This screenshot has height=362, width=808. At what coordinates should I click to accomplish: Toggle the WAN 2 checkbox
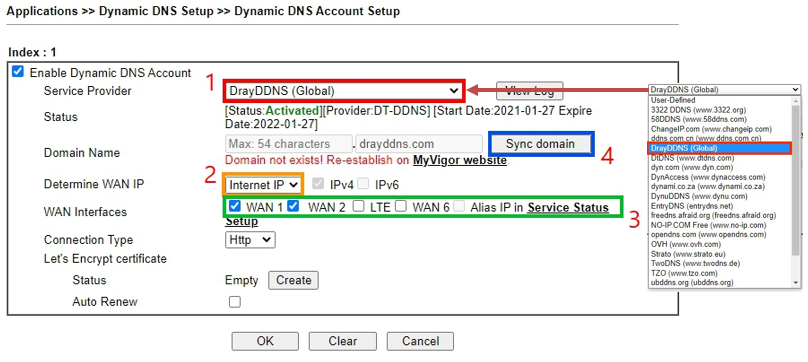(293, 206)
